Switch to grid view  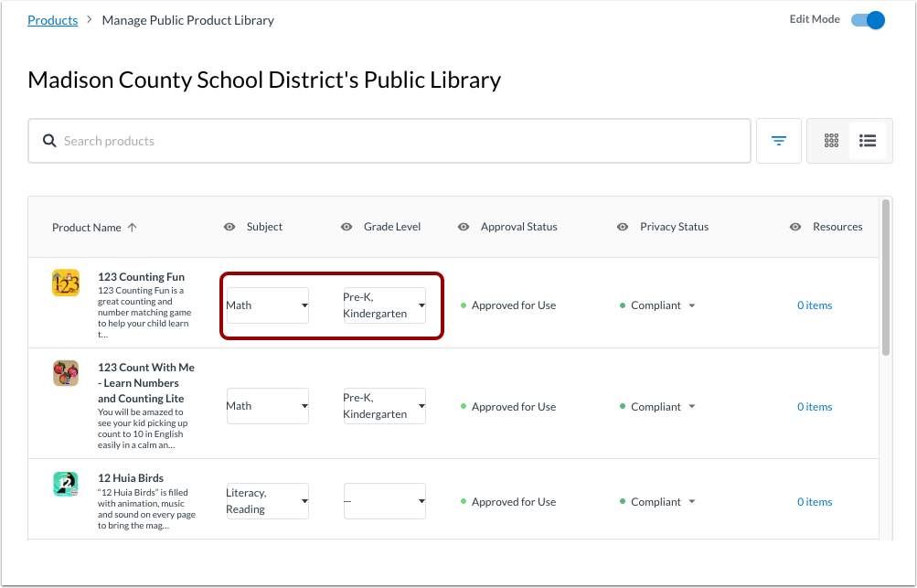(x=831, y=141)
